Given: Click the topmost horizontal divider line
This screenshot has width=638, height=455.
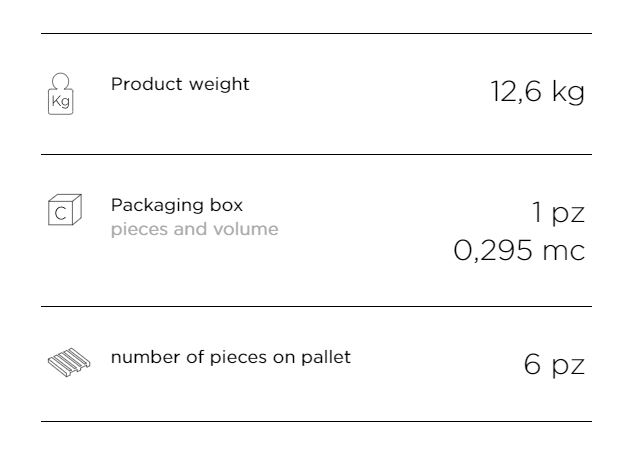Looking at the screenshot, I should click(316, 33).
